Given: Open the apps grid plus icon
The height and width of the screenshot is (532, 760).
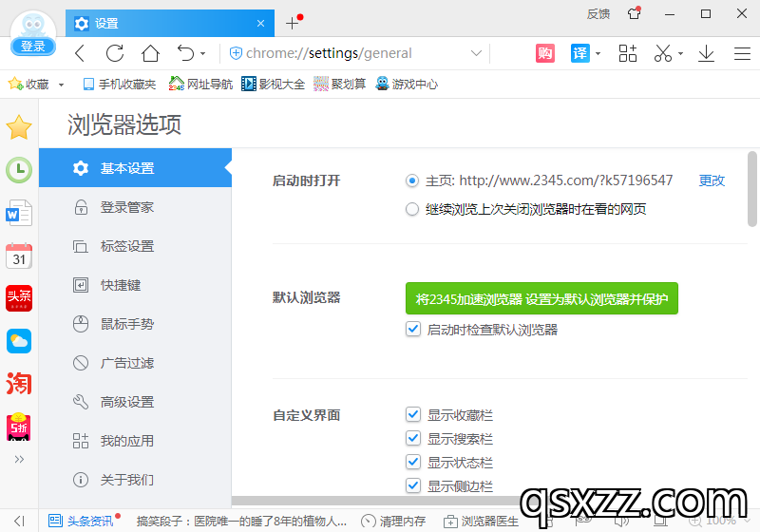Looking at the screenshot, I should pyautogui.click(x=628, y=53).
